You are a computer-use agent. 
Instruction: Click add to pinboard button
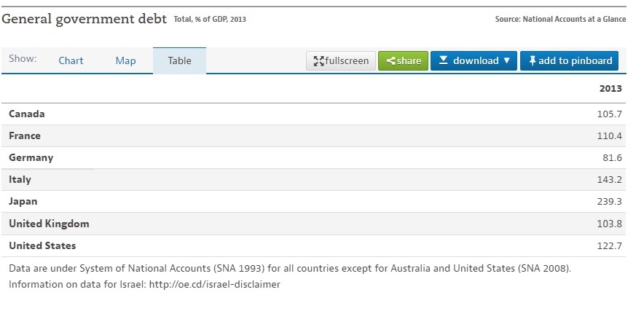coord(569,60)
